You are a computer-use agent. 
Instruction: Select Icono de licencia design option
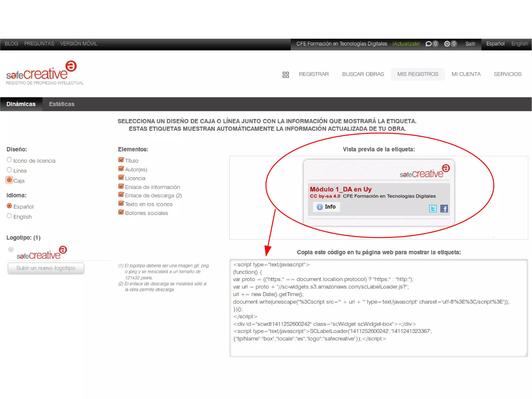[9, 160]
